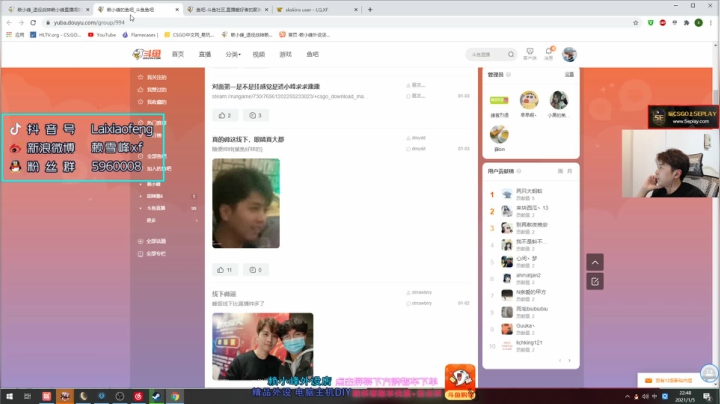
Task: Open the browser extensions puzzle icon
Action: point(686,22)
